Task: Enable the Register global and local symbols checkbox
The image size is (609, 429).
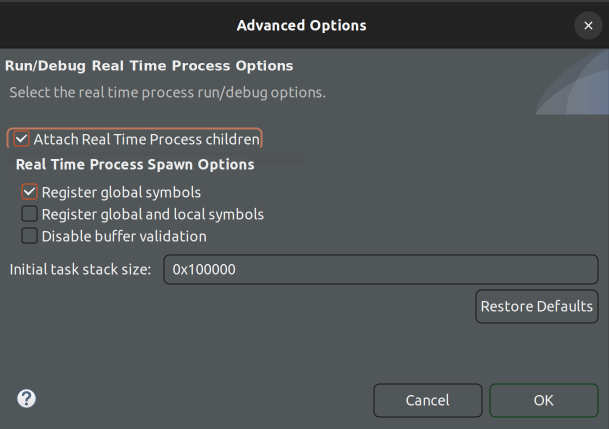Action: (x=30, y=214)
